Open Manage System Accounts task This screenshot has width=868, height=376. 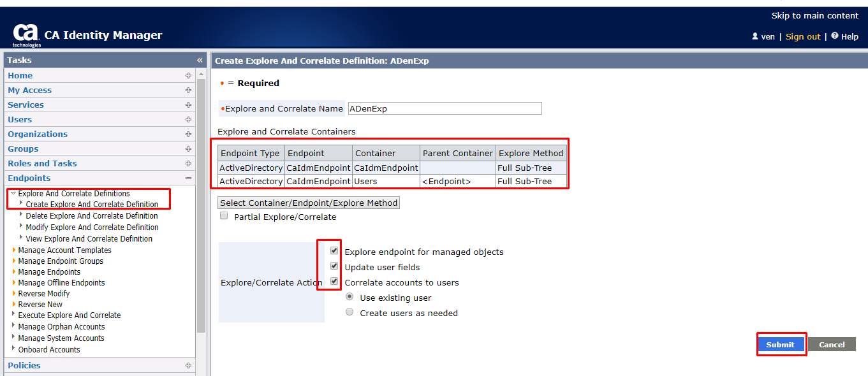[61, 338]
